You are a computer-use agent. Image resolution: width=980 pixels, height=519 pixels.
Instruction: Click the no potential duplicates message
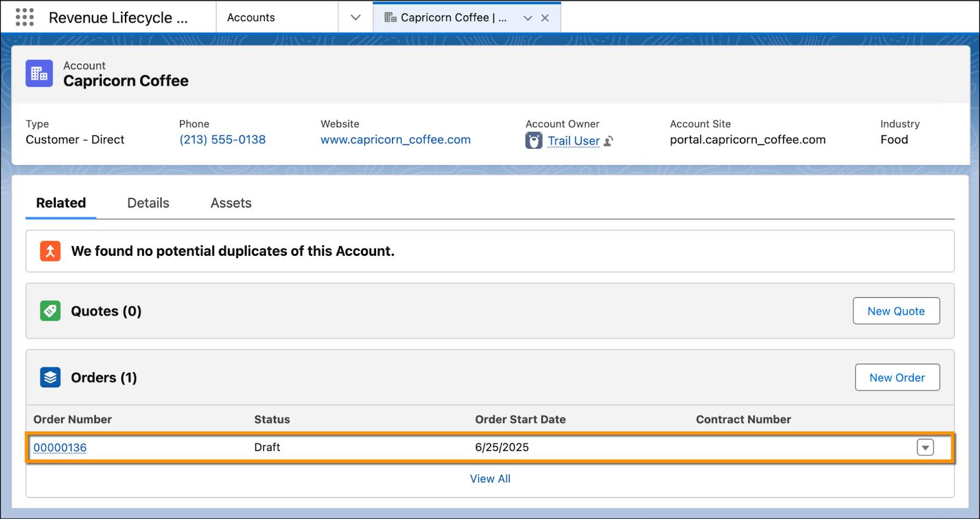233,251
